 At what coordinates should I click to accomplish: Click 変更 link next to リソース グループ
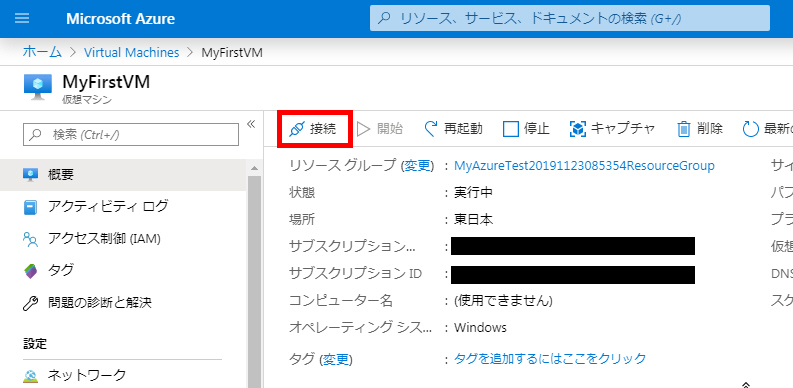(x=417, y=165)
